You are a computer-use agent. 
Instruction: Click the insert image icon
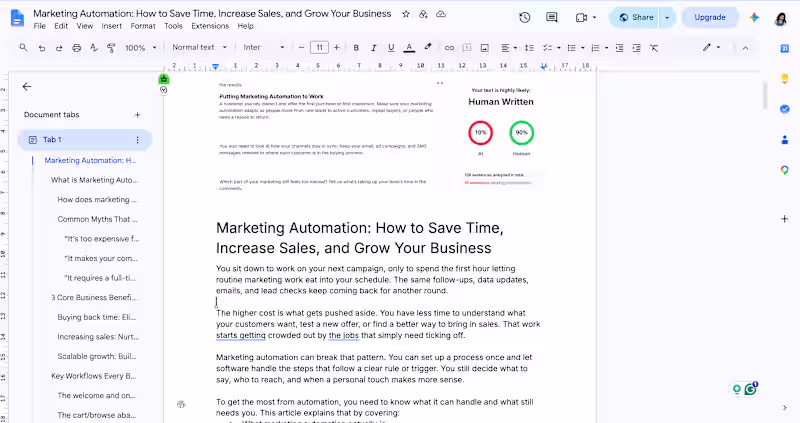point(484,47)
